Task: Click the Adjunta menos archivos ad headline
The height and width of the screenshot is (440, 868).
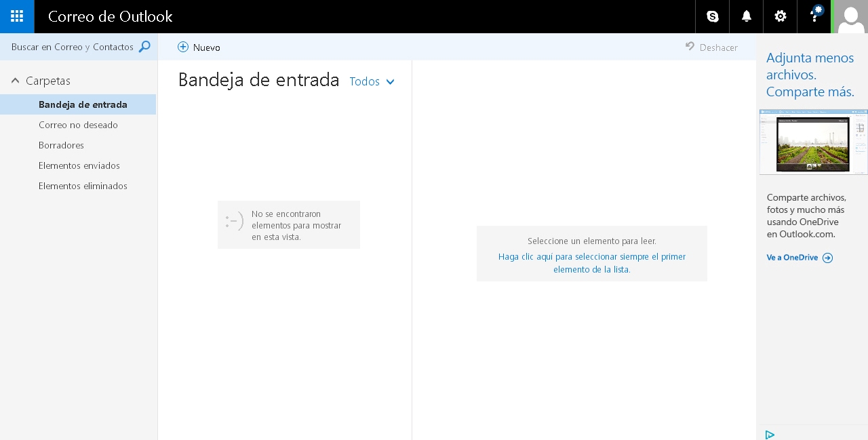Action: (810, 75)
